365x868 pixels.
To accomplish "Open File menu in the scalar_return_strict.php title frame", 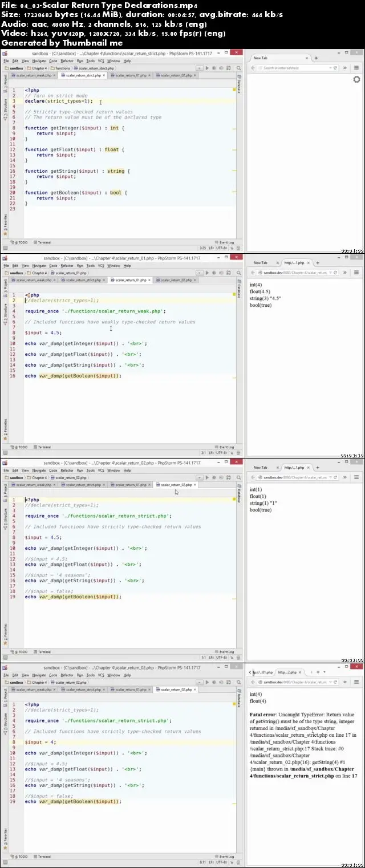I will 6,60.
